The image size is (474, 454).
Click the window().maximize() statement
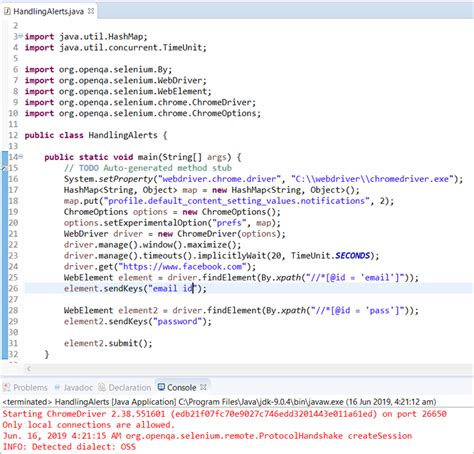click(152, 245)
